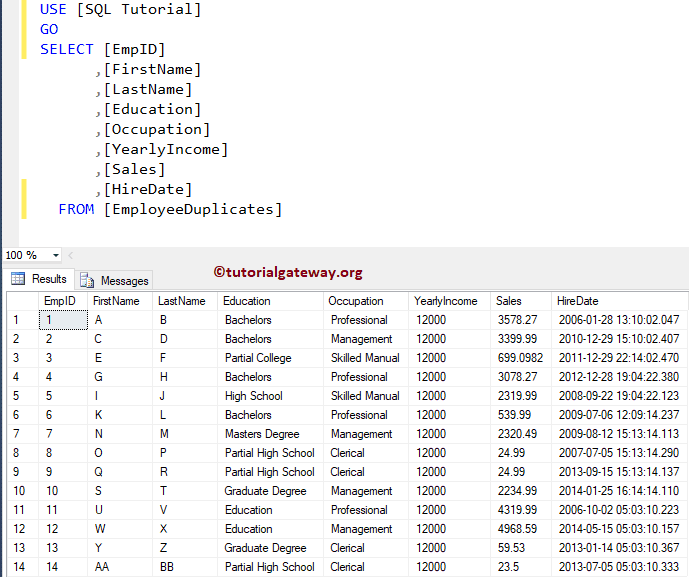Click the left scroll arrow beside zoom box

71,256
